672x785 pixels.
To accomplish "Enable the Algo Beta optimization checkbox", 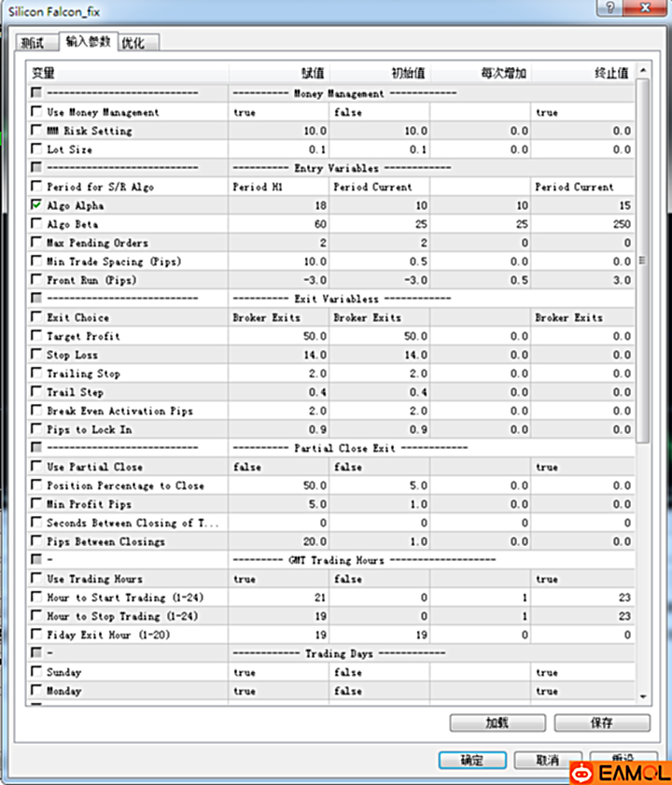I will (x=36, y=224).
